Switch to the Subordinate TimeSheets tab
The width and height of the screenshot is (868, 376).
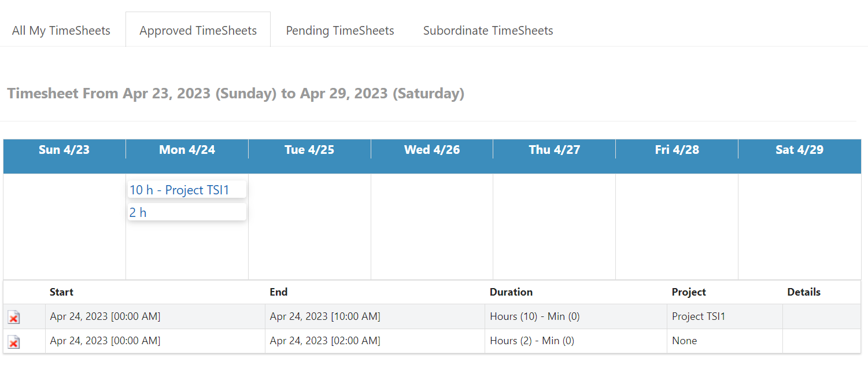(x=487, y=30)
